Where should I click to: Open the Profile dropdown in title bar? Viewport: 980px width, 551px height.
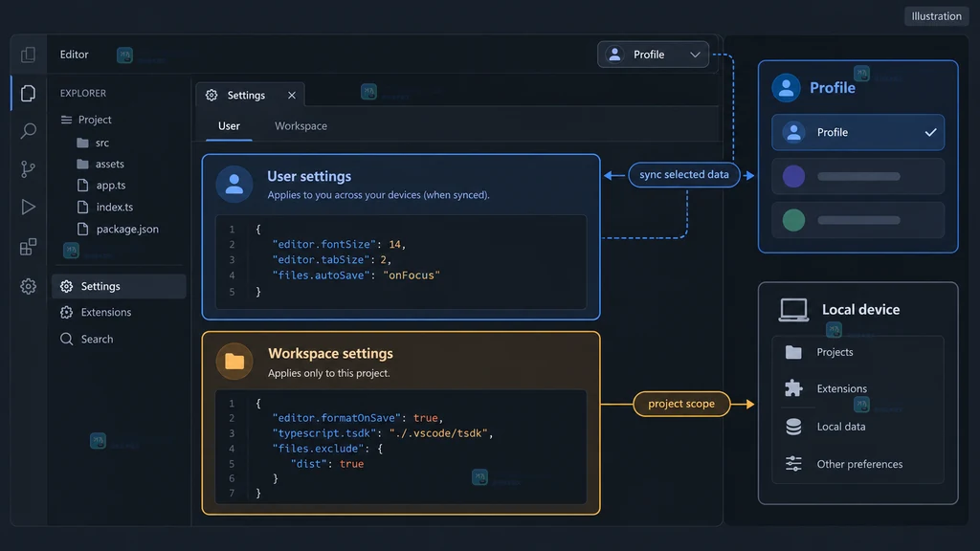653,55
